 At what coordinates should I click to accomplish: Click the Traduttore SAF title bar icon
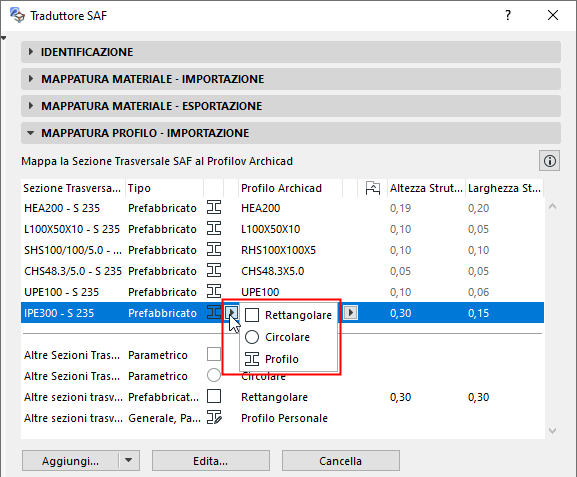point(17,15)
